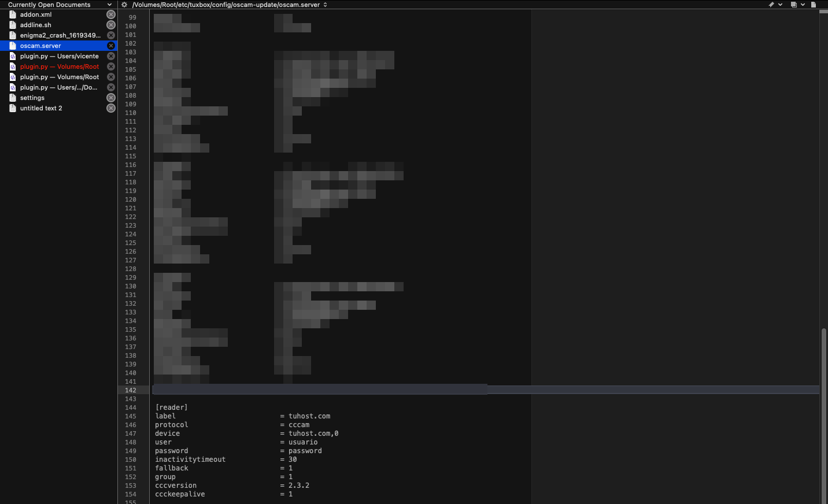Screen dimensions: 828x504
Task: Select the oscam.server document in sidebar
Action: 40,46
